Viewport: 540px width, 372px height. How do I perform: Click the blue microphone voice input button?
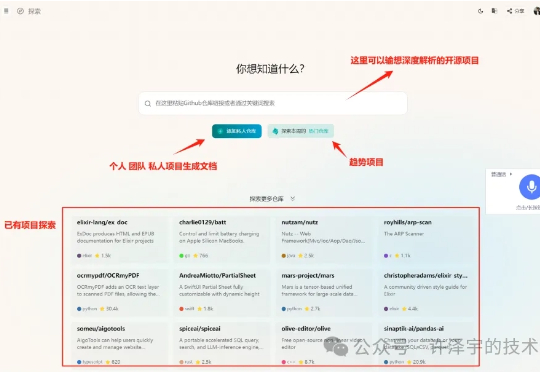[530, 187]
